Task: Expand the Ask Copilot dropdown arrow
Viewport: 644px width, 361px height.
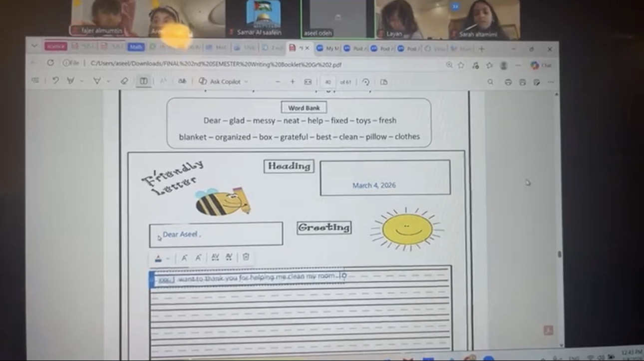Action: click(246, 82)
